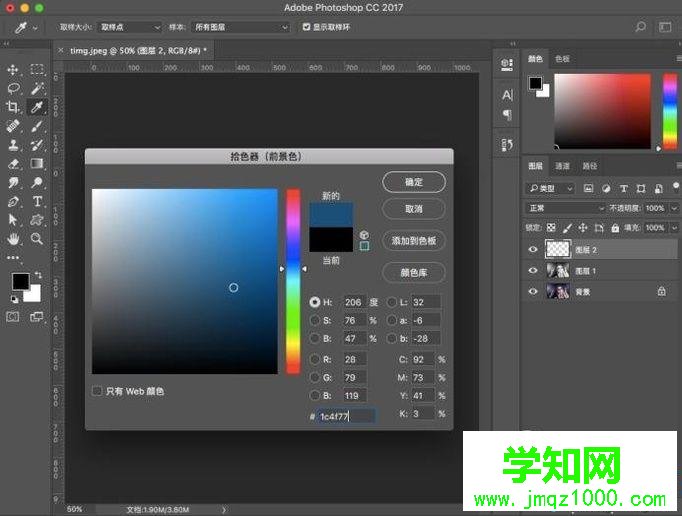
Task: Open the layer fill dropdown arrow
Action: click(674, 228)
